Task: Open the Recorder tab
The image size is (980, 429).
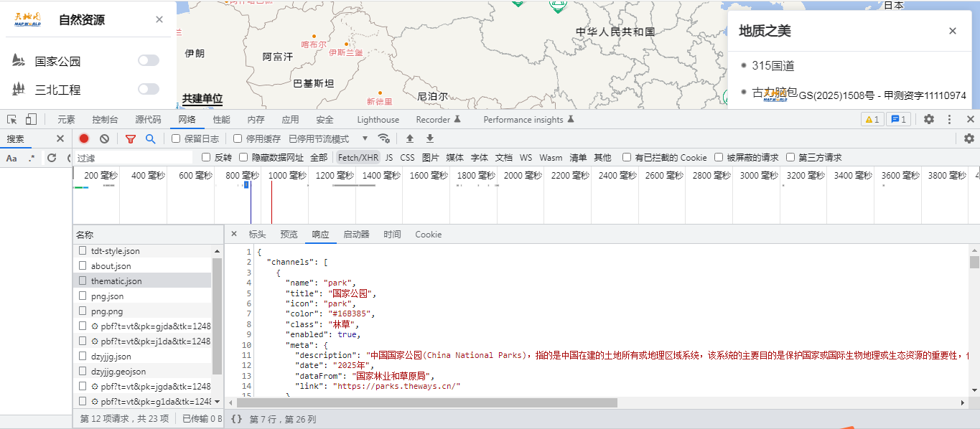Action: [438, 119]
